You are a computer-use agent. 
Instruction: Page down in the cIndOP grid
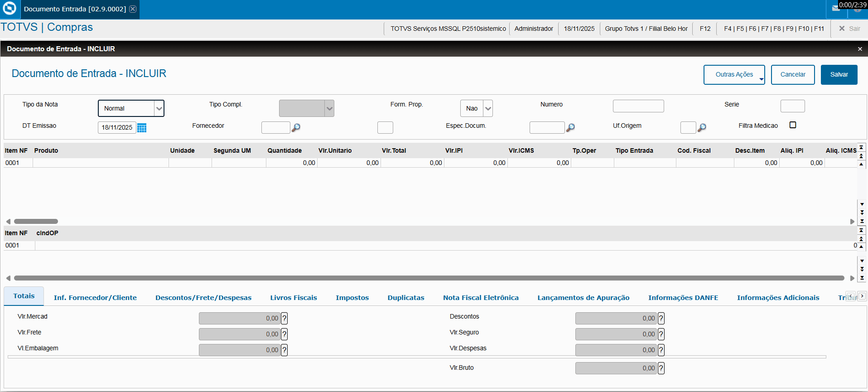point(862,269)
